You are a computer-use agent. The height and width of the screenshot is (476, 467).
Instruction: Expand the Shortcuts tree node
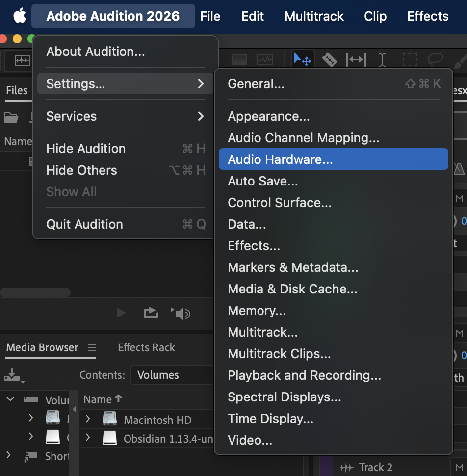coord(8,455)
